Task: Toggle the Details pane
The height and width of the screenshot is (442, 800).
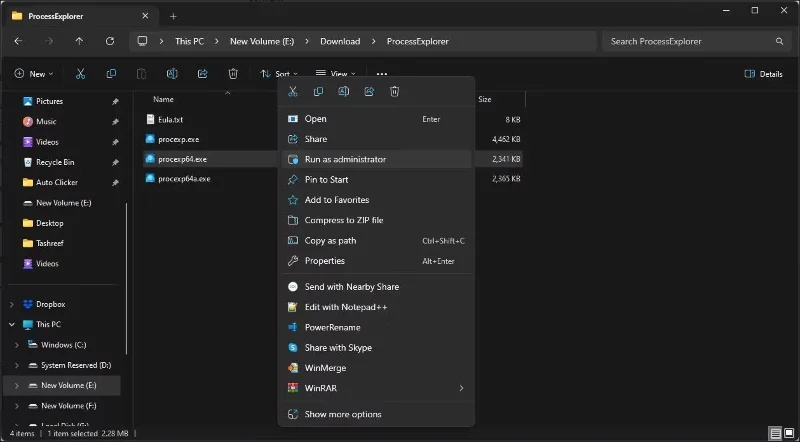Action: coord(763,74)
